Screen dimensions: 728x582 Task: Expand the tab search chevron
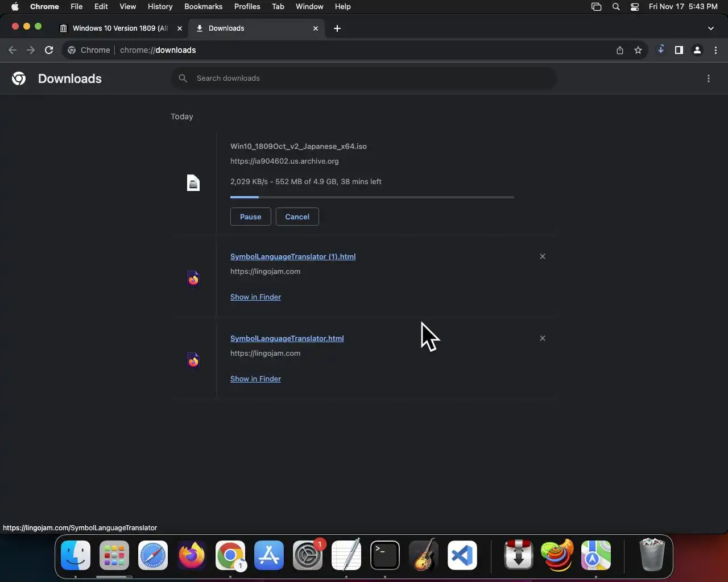point(711,28)
